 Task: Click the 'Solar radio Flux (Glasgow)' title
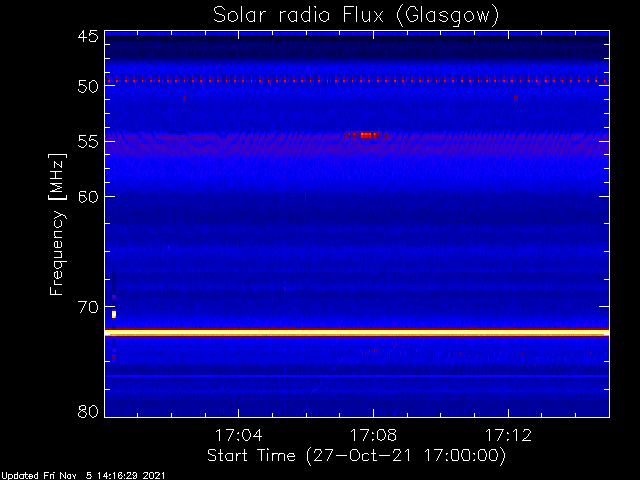click(356, 15)
